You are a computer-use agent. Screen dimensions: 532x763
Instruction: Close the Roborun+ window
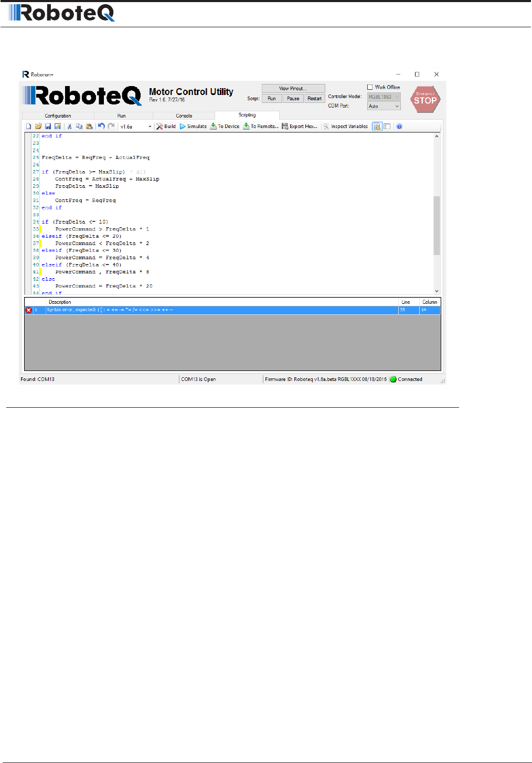pos(437,75)
